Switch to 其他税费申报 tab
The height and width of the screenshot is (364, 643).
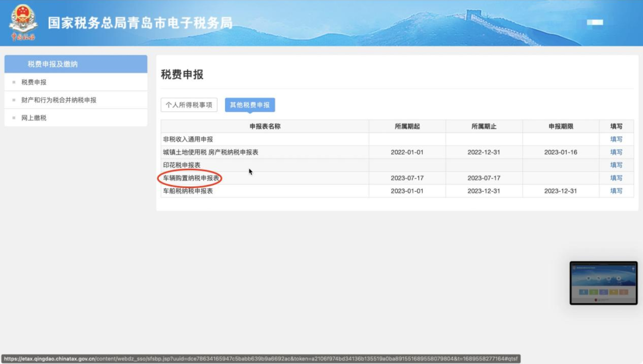pos(249,105)
